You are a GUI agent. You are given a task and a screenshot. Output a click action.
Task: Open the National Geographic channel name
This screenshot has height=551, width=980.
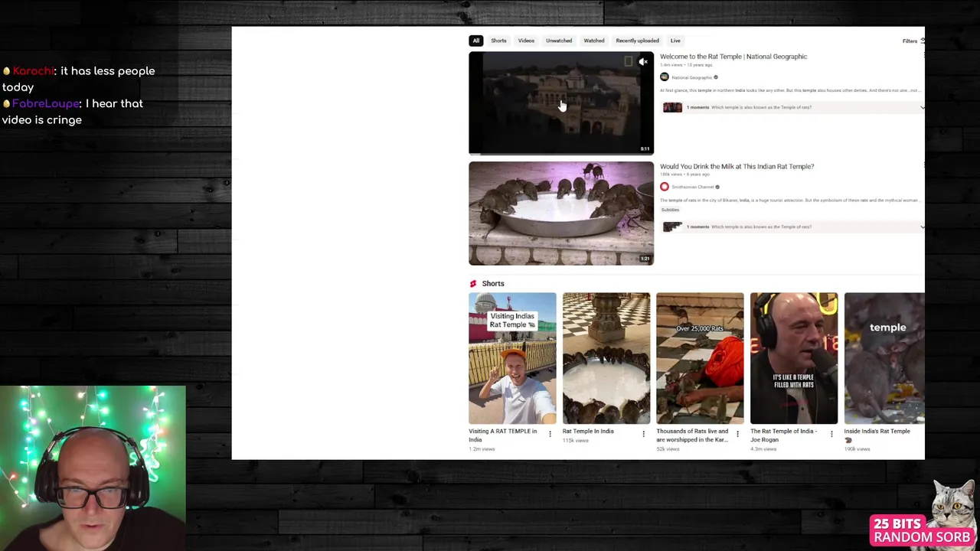(691, 77)
